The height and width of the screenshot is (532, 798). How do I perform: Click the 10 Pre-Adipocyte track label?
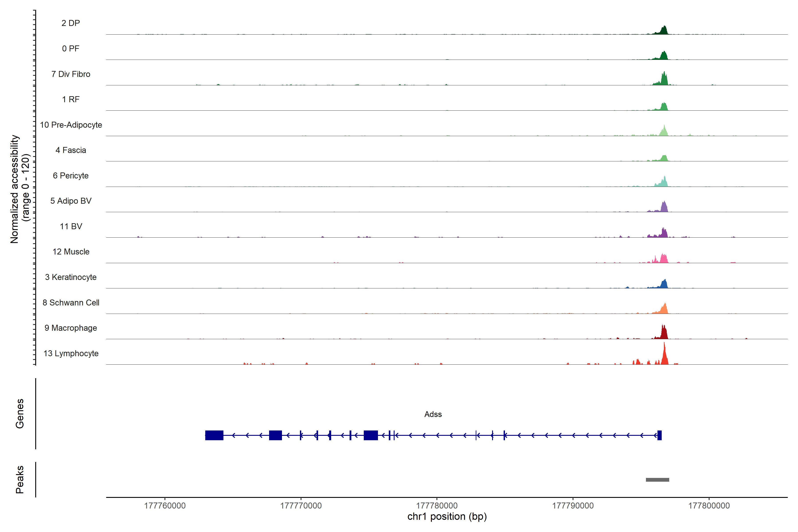click(71, 125)
